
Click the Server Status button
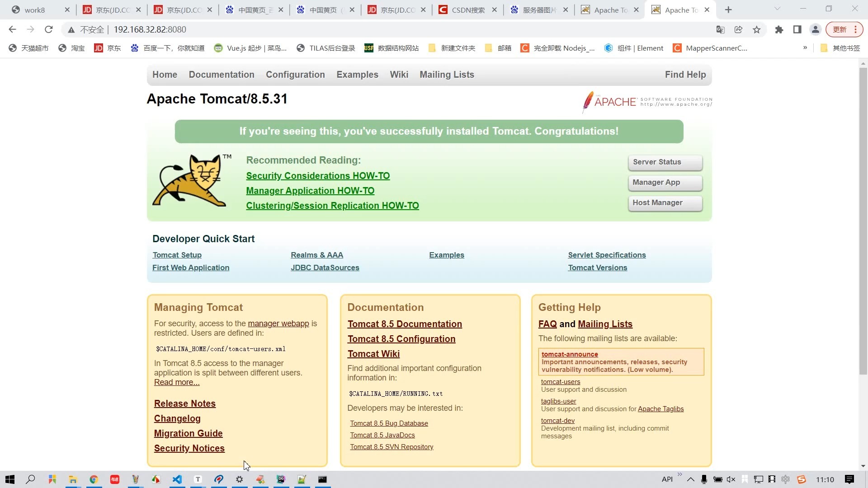point(665,162)
